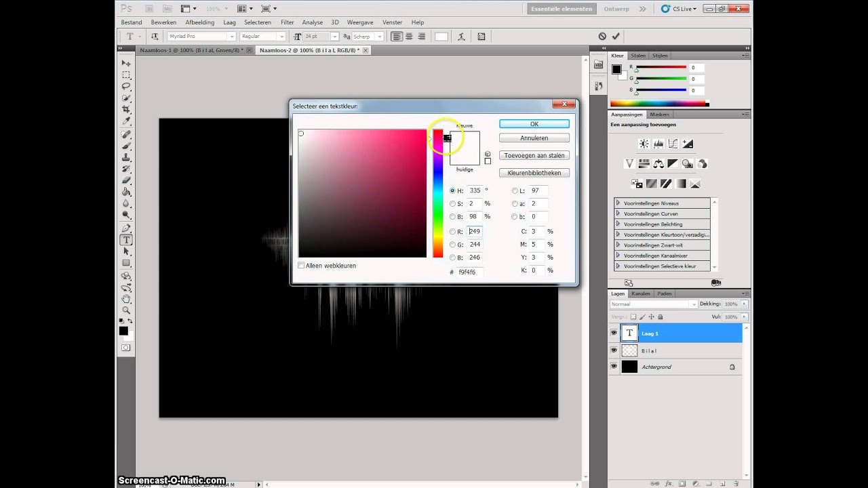The height and width of the screenshot is (488, 868).
Task: Click center text alignment icon
Action: pos(410,36)
